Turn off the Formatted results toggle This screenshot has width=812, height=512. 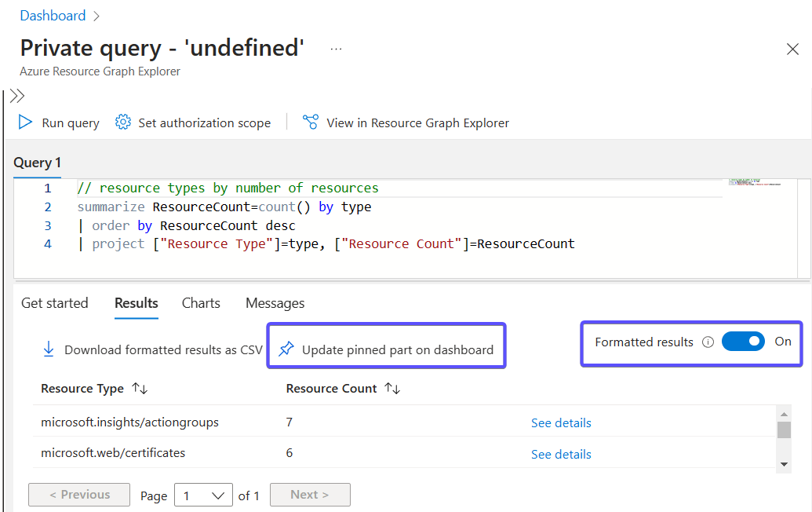(x=742, y=342)
